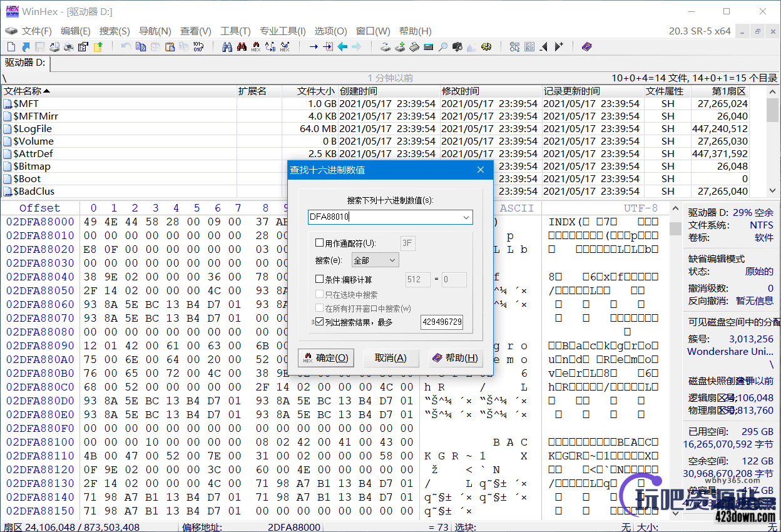This screenshot has width=781, height=532.
Task: Click the Open folder icon
Action: (x=98, y=47)
